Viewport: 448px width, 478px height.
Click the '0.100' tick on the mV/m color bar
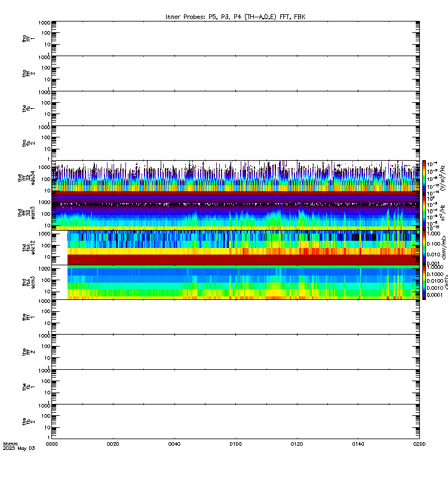coord(434,244)
